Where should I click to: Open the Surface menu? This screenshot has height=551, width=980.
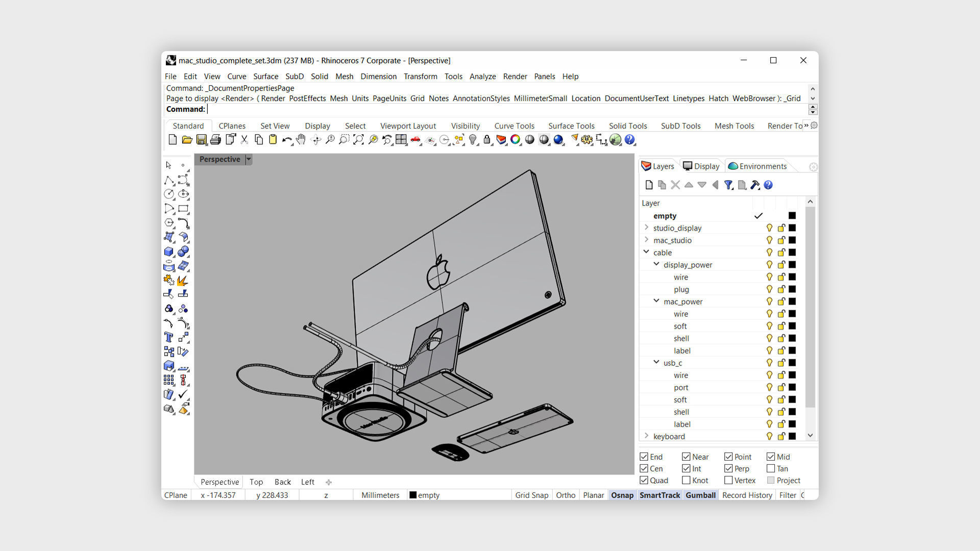click(x=266, y=77)
